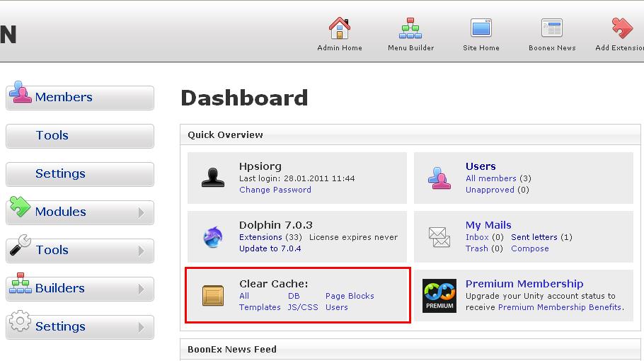The width and height of the screenshot is (644, 361).
Task: Open the Sent letters link
Action: pos(534,237)
